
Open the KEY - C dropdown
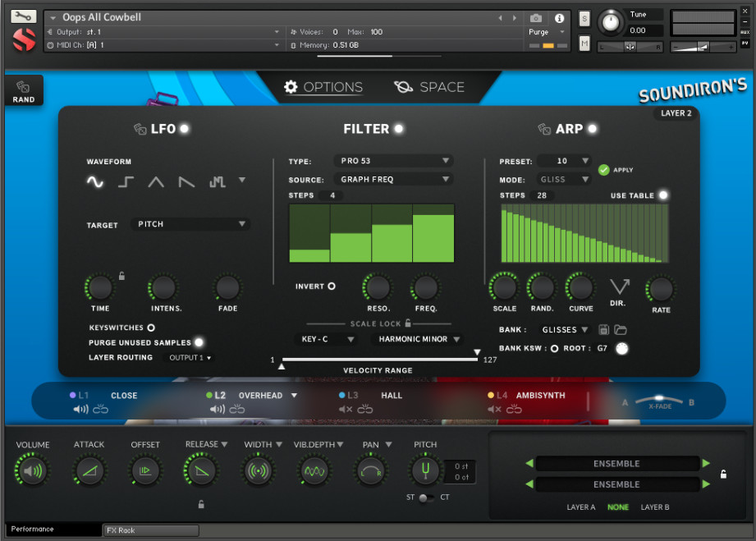tap(327, 339)
